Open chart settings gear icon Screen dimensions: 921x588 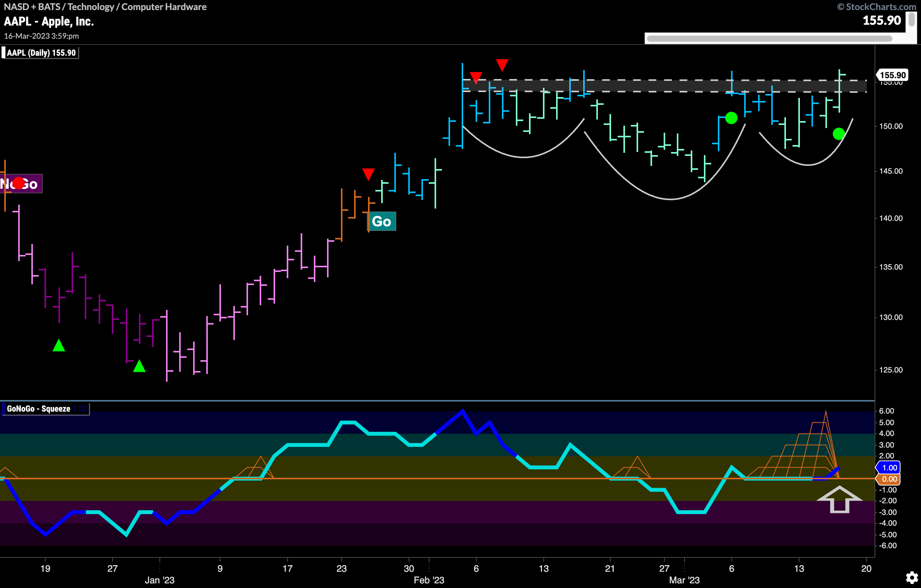[x=912, y=578]
